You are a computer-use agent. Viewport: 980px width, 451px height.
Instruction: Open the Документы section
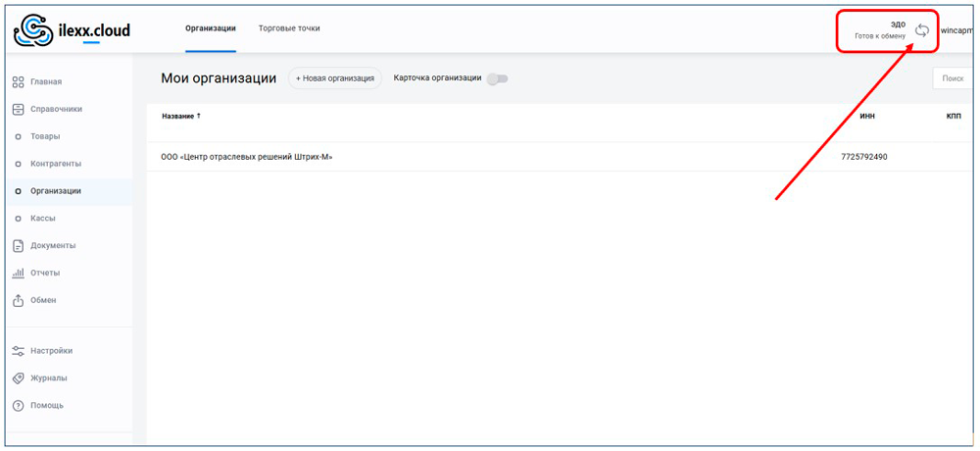click(x=52, y=245)
